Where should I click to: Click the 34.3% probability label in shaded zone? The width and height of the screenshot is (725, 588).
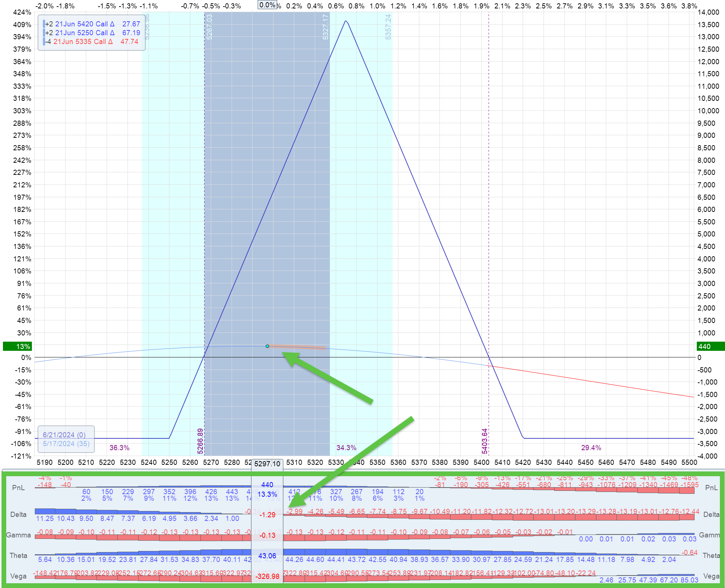[x=346, y=448]
